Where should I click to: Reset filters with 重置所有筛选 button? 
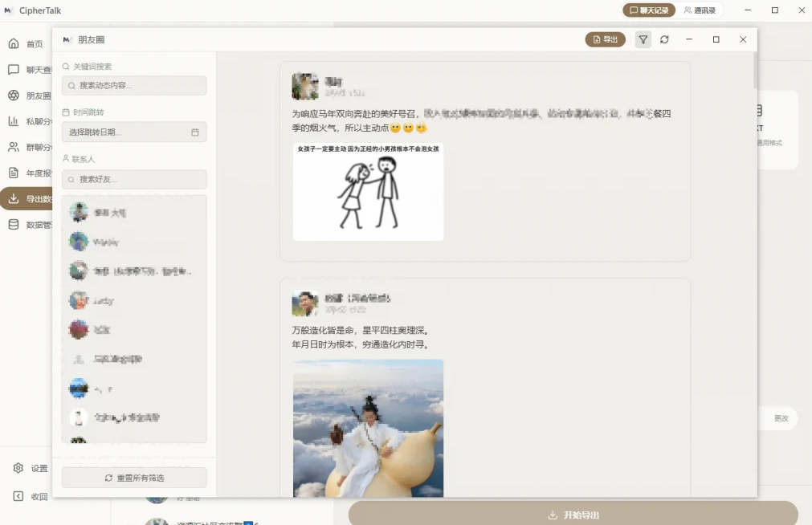coord(133,477)
